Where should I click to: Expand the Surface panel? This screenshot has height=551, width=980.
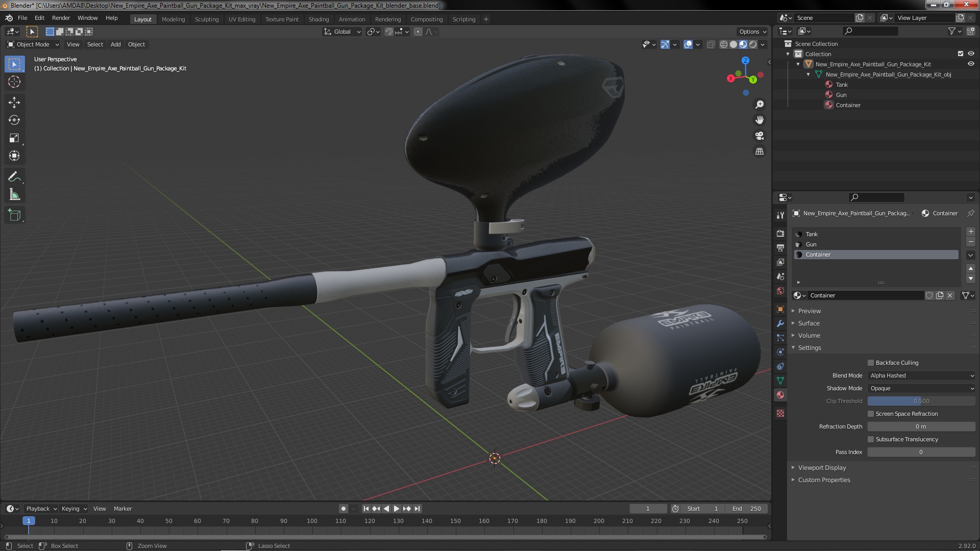point(808,323)
